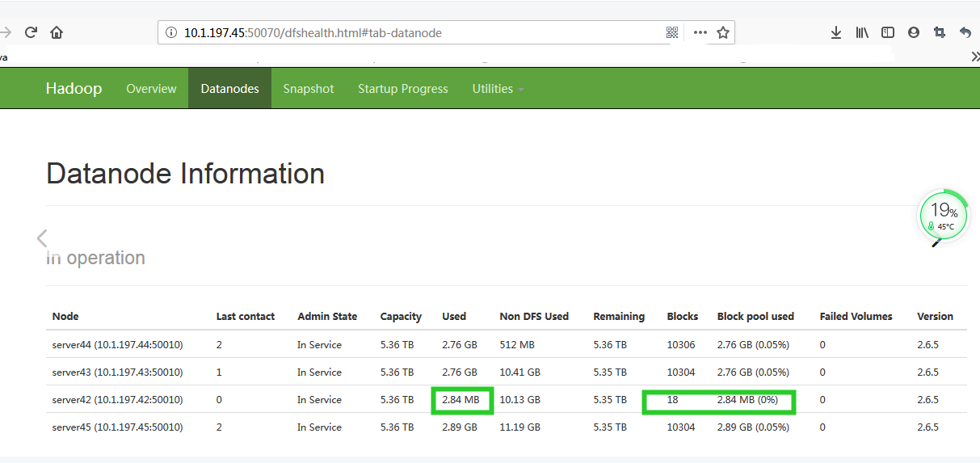Click the undo arrow icon in toolbar
This screenshot has height=463, width=980.
point(965,32)
